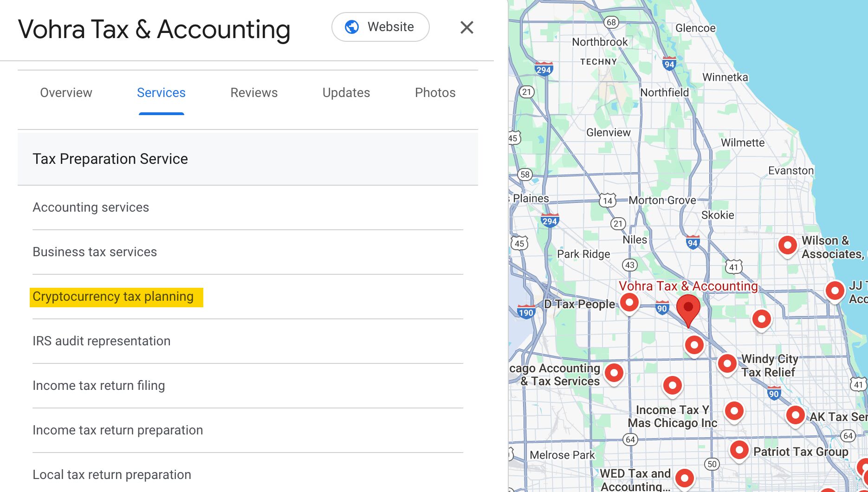Select Local tax return preparation service
Screen dimensions: 868x492
coord(248,475)
